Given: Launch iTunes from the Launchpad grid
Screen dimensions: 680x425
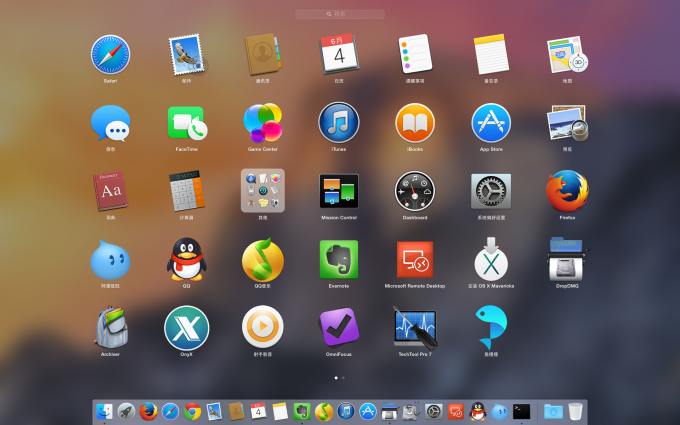Looking at the screenshot, I should click(x=339, y=123).
